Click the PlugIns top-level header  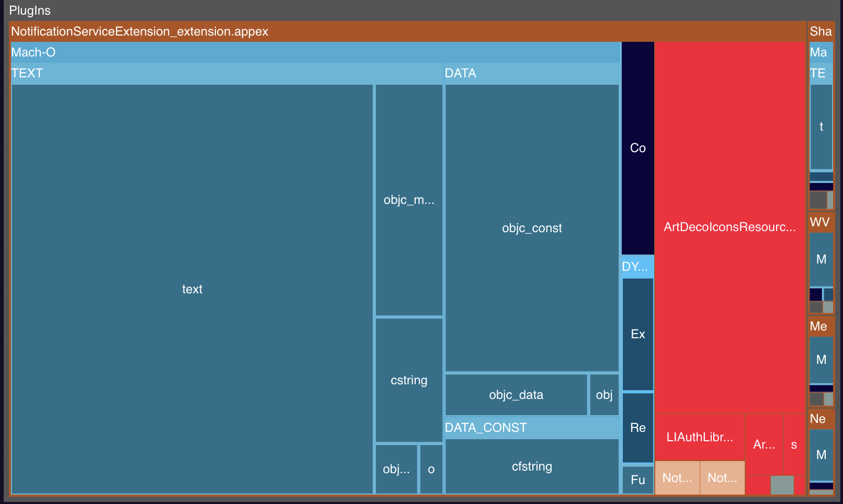[30, 10]
